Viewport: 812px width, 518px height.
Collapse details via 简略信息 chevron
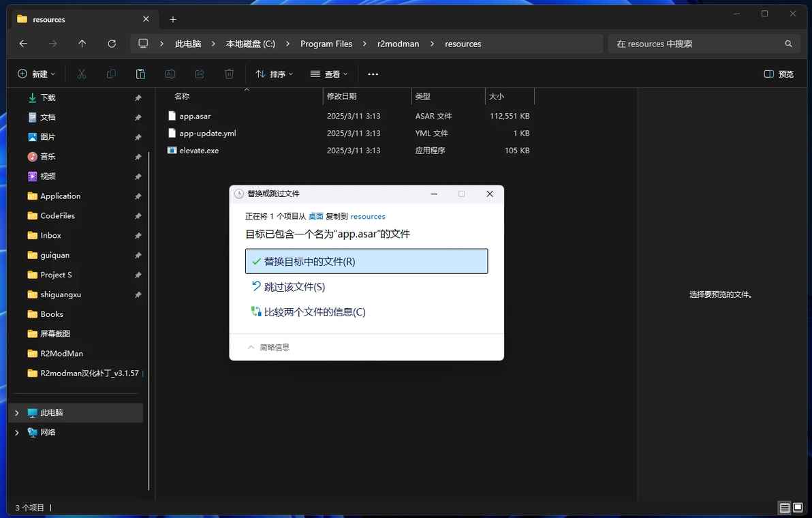click(x=251, y=347)
